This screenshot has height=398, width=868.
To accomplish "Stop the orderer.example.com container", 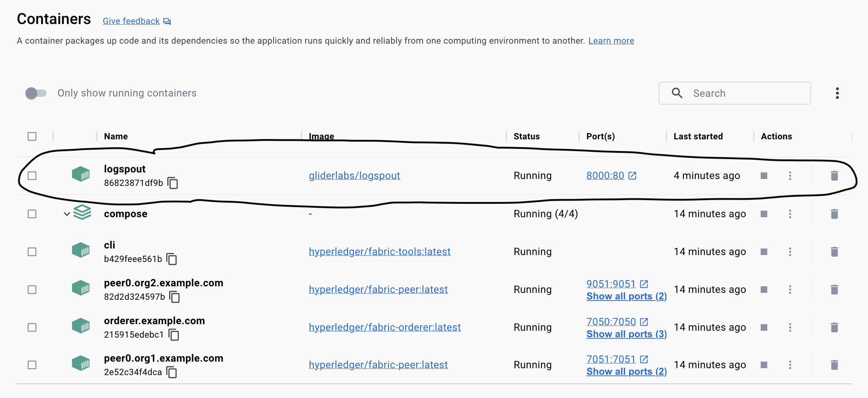I will [x=764, y=327].
